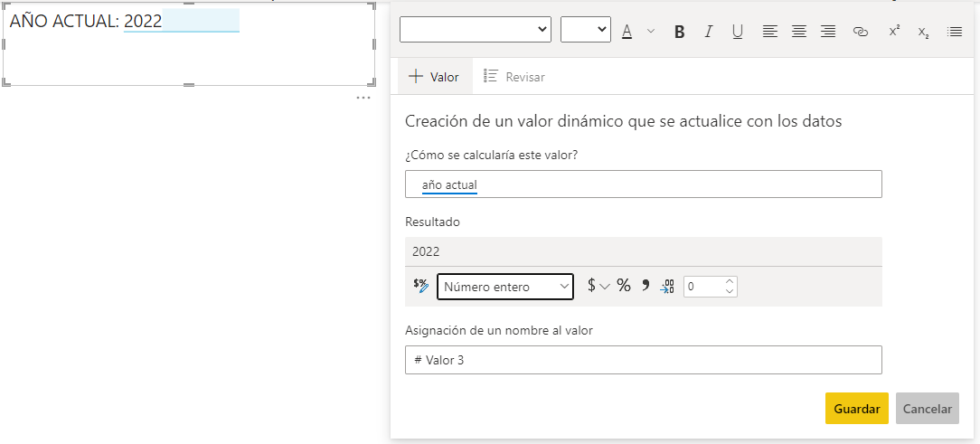The image size is (980, 444).
Task: Increase decimal places with up arrow
Action: pos(730,281)
